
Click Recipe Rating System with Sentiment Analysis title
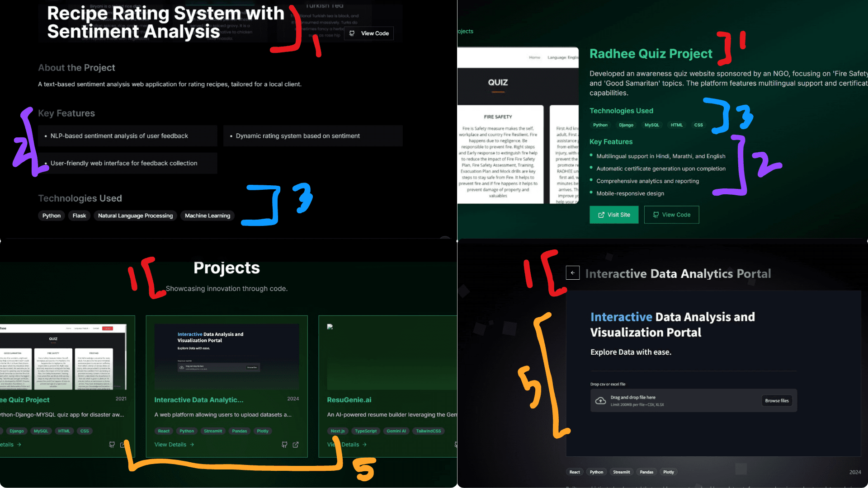165,23
